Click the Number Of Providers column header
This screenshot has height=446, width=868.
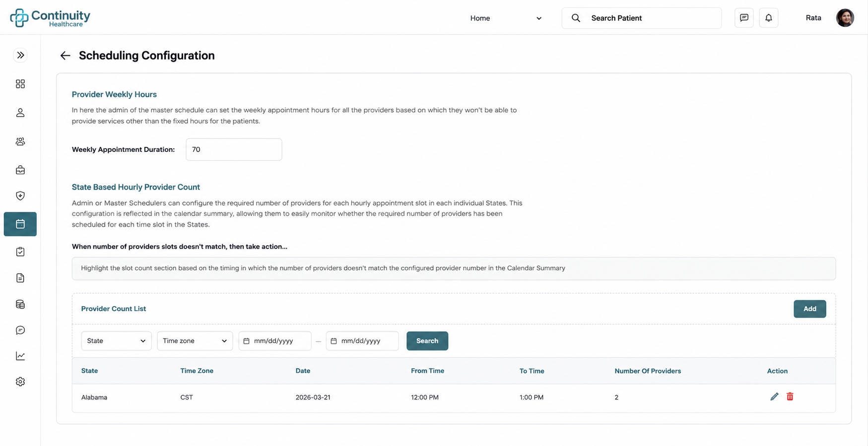(x=648, y=371)
